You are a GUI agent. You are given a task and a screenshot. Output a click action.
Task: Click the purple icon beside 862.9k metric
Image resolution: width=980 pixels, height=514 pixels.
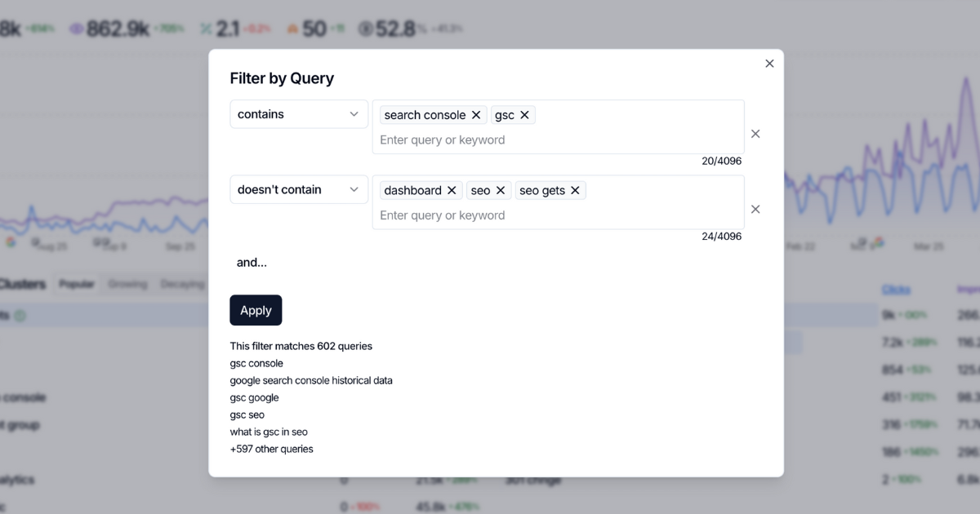pos(76,27)
